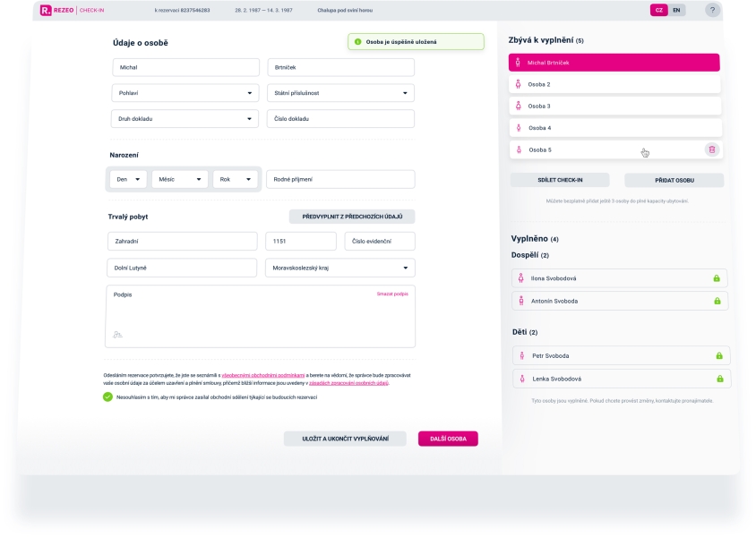Select Michal Brtníček person entry
The image size is (756, 537).
614,63
